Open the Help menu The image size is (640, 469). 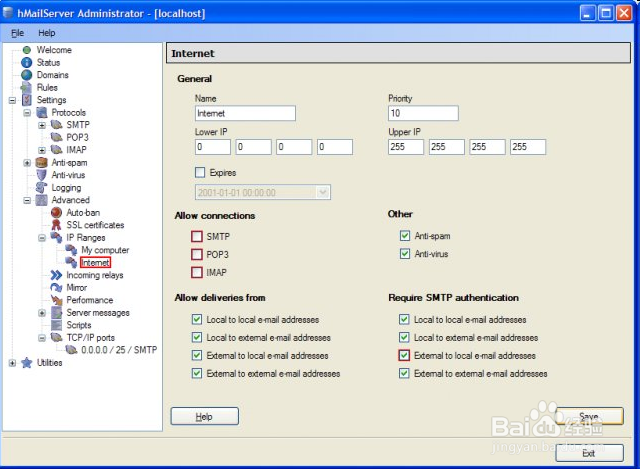[x=47, y=33]
